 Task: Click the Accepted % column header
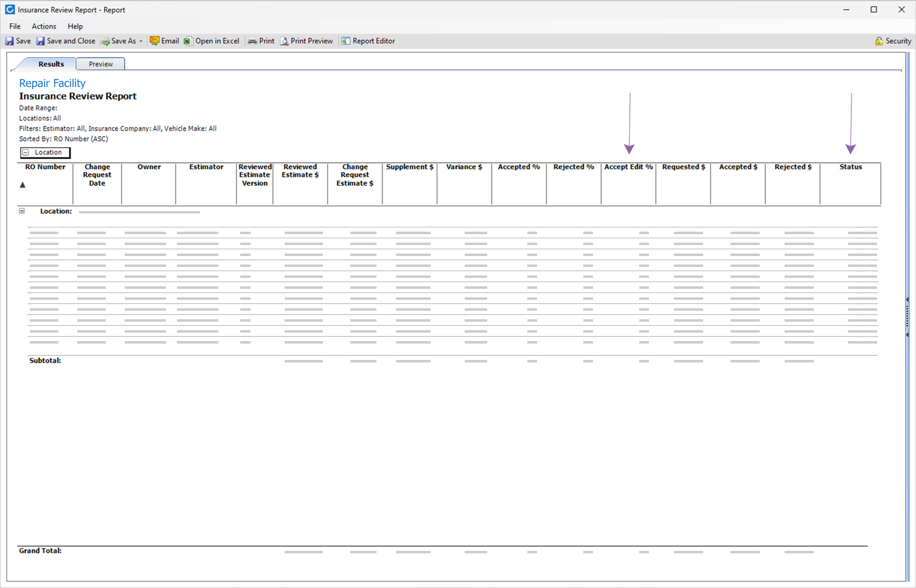click(519, 167)
